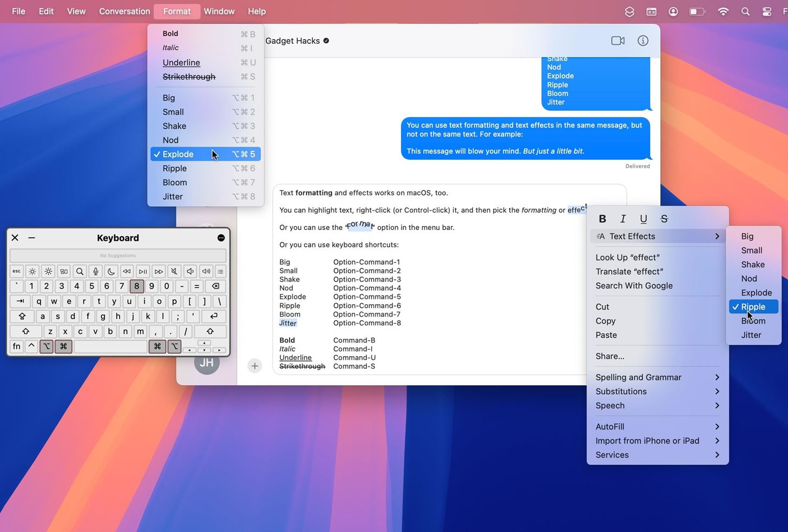The image size is (788, 532).
Task: Expand the Speech submenu
Action: tap(658, 405)
